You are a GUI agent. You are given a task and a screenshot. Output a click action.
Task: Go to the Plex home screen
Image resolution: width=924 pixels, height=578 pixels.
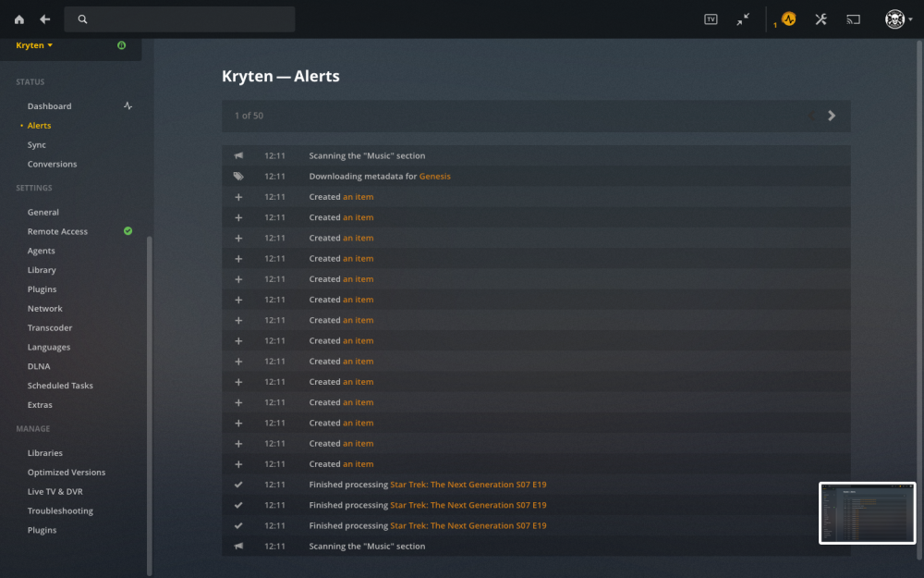[19, 19]
